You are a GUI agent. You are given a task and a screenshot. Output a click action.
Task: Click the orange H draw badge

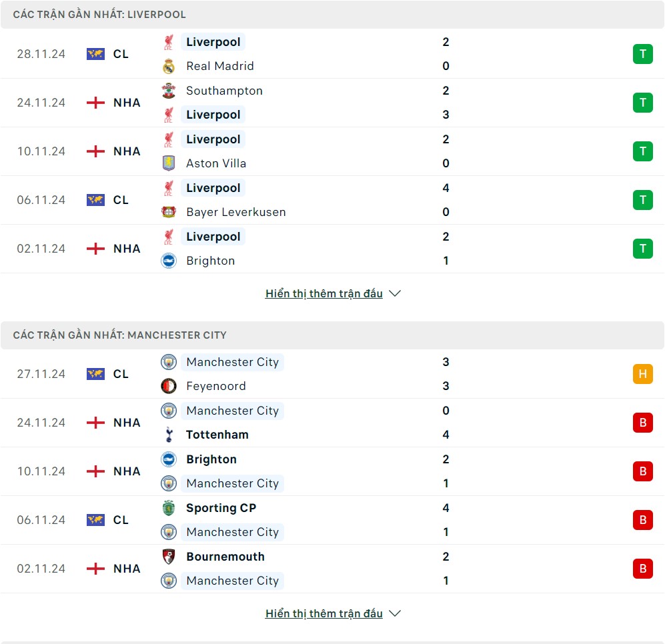[x=642, y=374]
